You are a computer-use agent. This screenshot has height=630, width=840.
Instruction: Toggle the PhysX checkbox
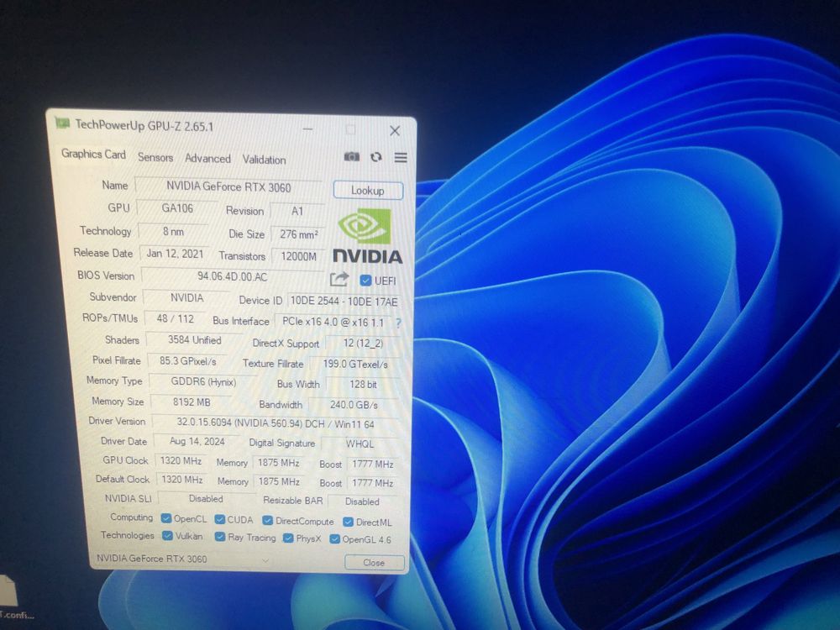click(x=288, y=538)
